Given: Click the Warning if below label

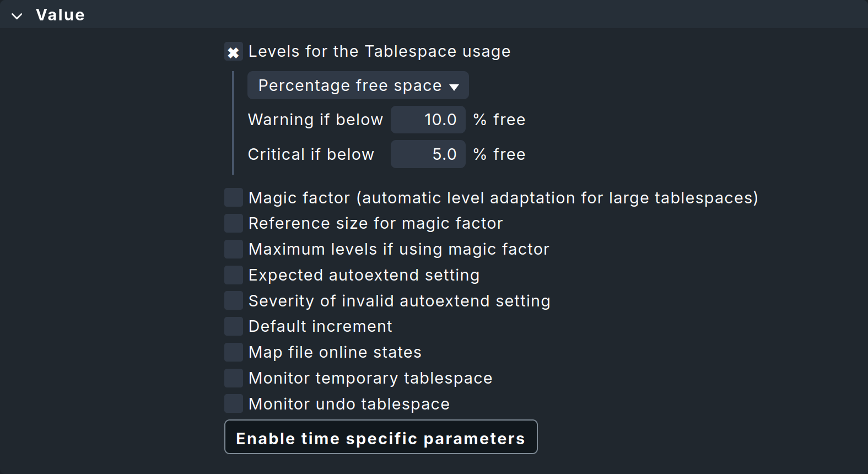Looking at the screenshot, I should (x=315, y=120).
